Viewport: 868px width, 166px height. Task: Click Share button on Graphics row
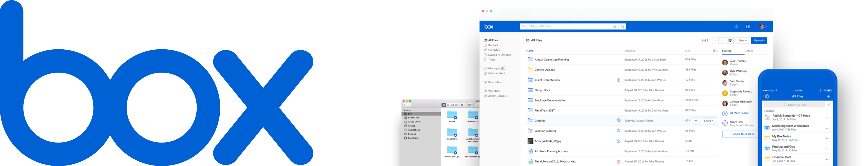click(x=708, y=121)
